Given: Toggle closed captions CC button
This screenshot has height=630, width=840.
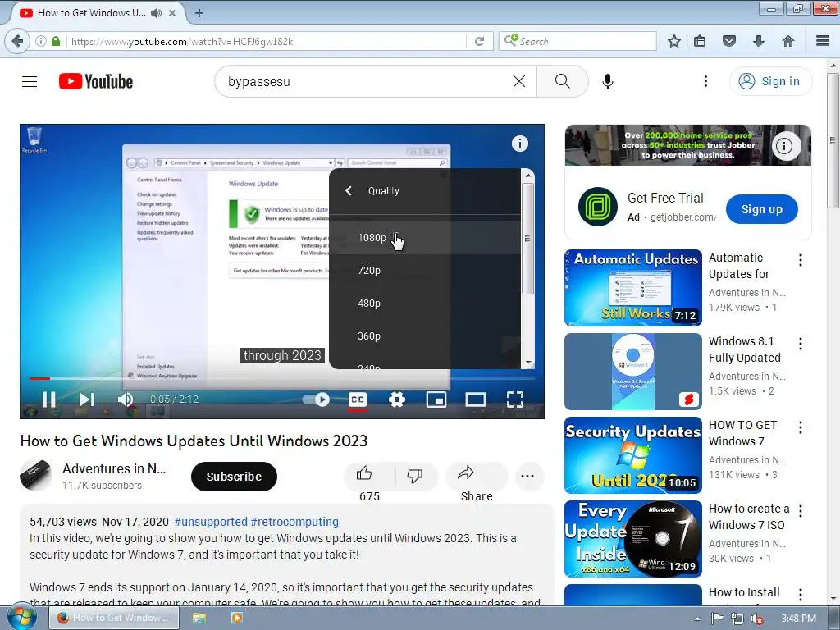Looking at the screenshot, I should (x=358, y=399).
